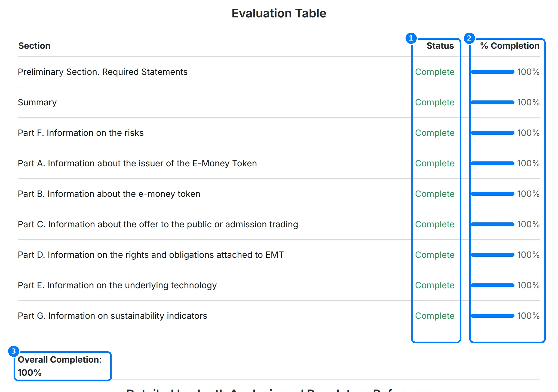Viewport: 558px width, 392px height.
Task: Click the Evaluation Table heading
Action: [279, 13]
